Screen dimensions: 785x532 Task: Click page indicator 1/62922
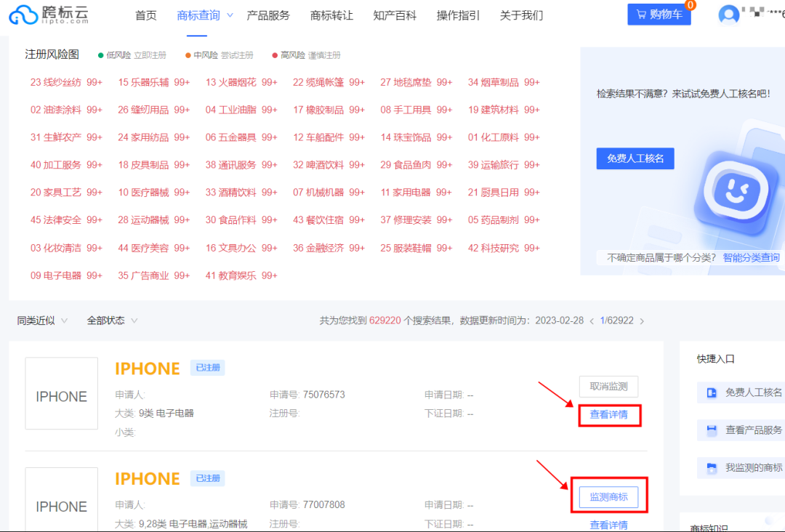click(x=617, y=321)
